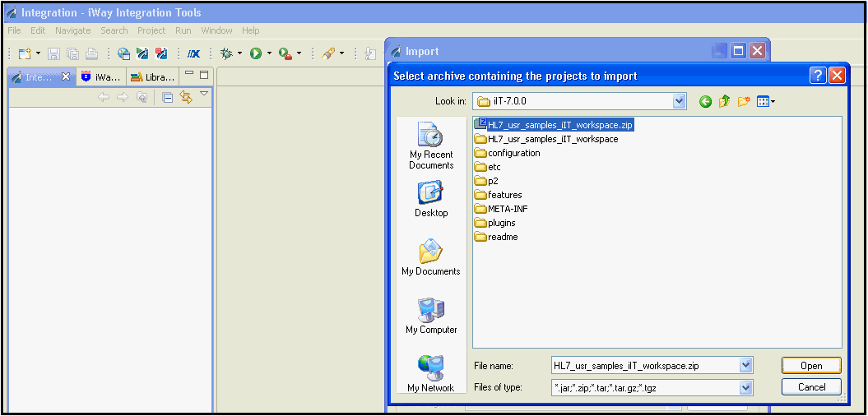This screenshot has height=416, width=868.
Task: Open the Navigate menu
Action: pyautogui.click(x=73, y=30)
